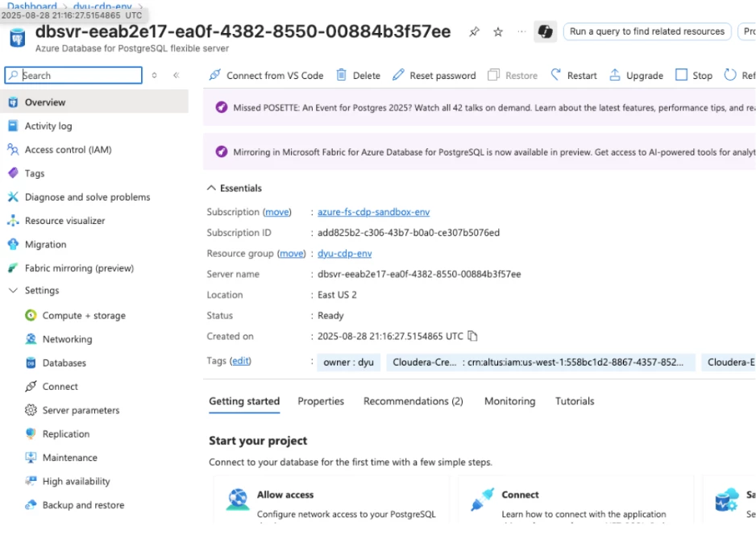Click the Upgrade toolbar button

(636, 75)
